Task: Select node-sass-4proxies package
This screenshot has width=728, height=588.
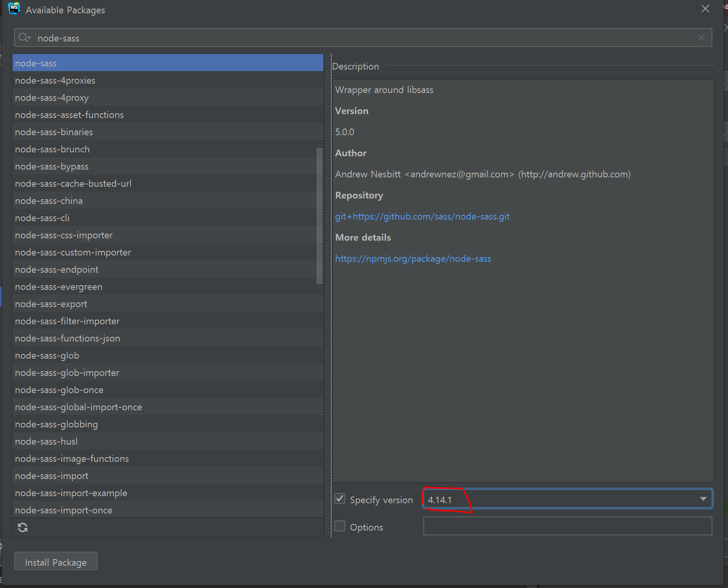Action: coord(168,80)
